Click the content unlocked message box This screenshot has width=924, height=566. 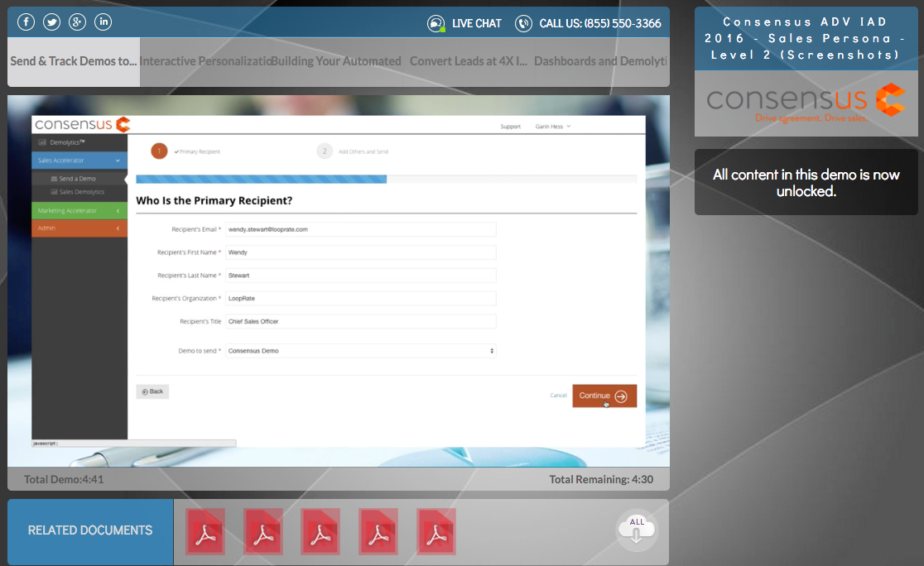[x=806, y=183]
